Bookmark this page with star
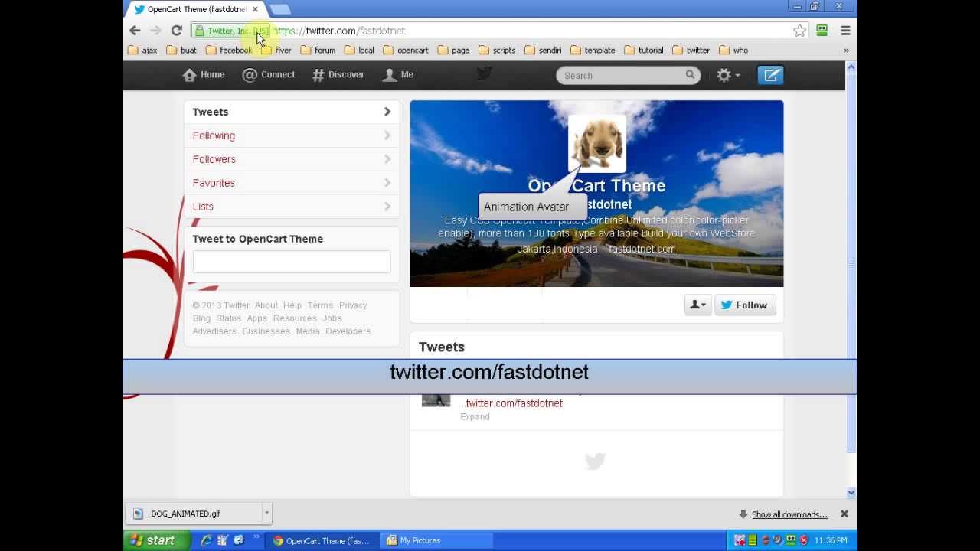The height and width of the screenshot is (551, 980). [x=799, y=31]
